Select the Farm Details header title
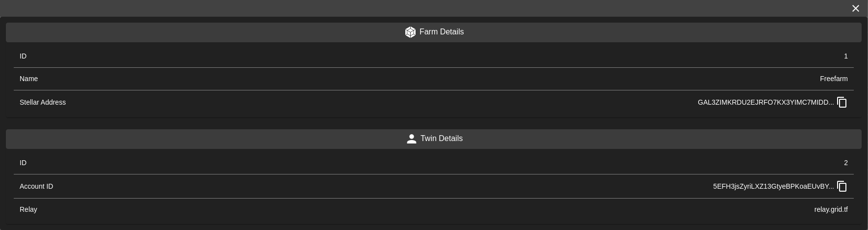Image resolution: width=868 pixels, height=230 pixels. coord(441,32)
